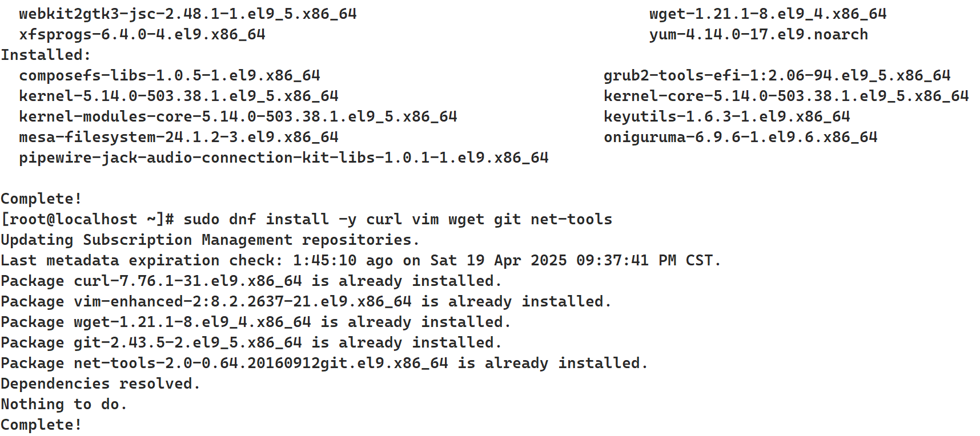Click Updating Subscription Management repositories text

pyautogui.click(x=210, y=240)
